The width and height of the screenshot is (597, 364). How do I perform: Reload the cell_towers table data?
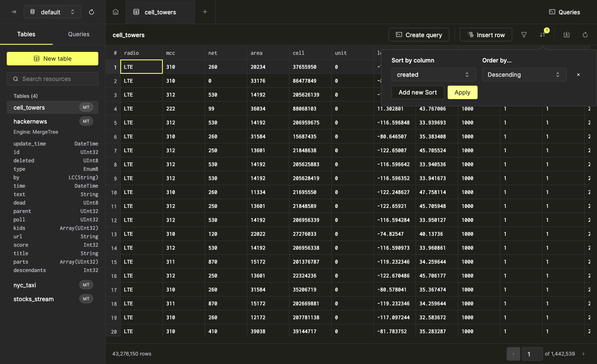click(585, 35)
